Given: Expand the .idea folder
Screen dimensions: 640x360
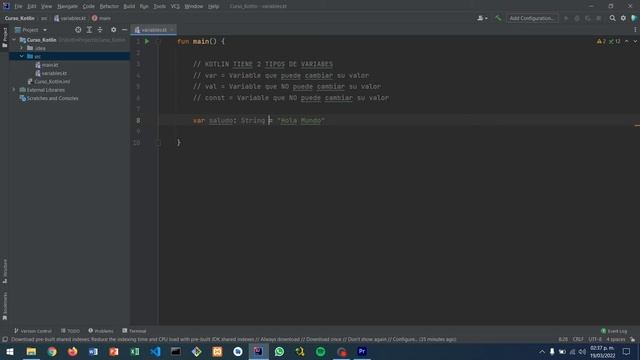Looking at the screenshot, I should 22,48.
